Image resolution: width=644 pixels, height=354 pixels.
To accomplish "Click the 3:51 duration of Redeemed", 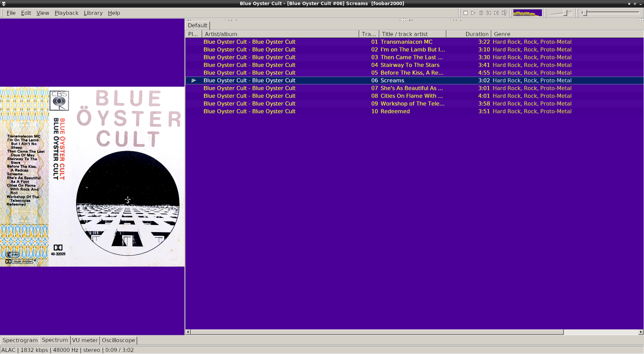I will coord(484,111).
